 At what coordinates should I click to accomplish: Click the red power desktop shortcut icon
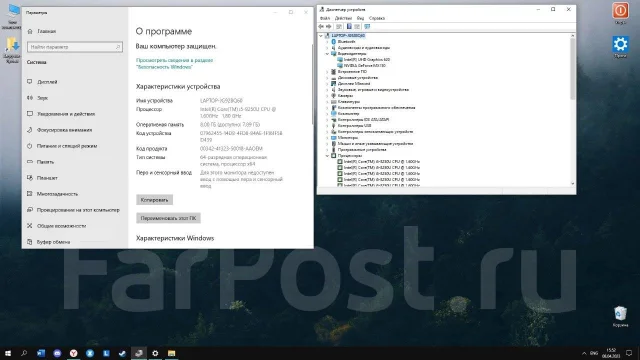(620, 10)
